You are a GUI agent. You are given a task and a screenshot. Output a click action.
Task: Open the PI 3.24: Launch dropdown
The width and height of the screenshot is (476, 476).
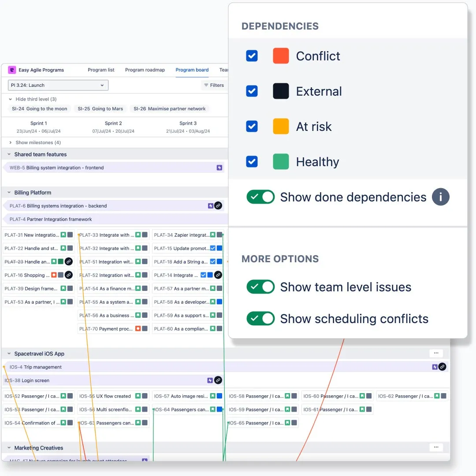click(x=58, y=86)
